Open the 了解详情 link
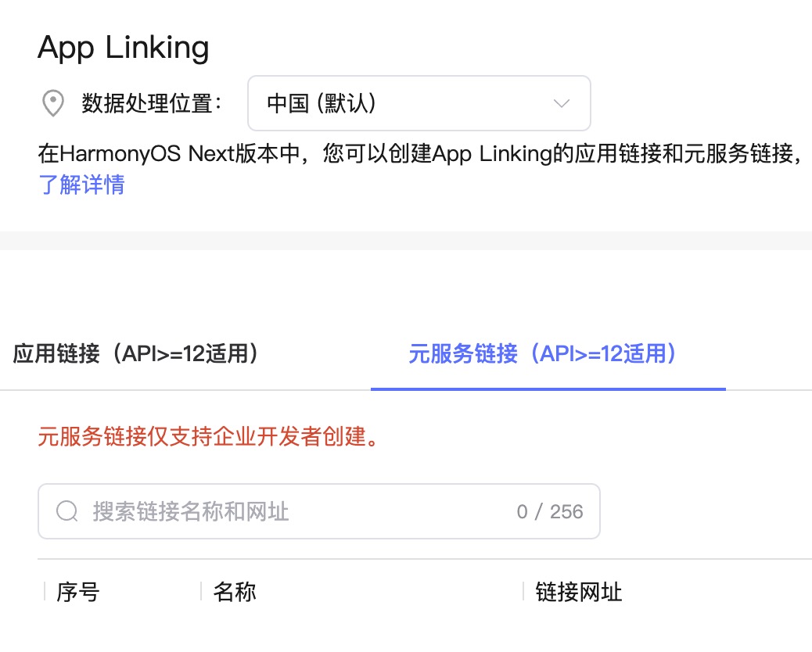 point(81,184)
